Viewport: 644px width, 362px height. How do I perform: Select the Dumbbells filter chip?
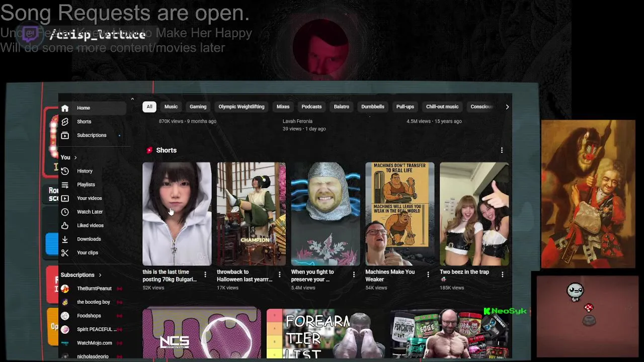pos(373,107)
